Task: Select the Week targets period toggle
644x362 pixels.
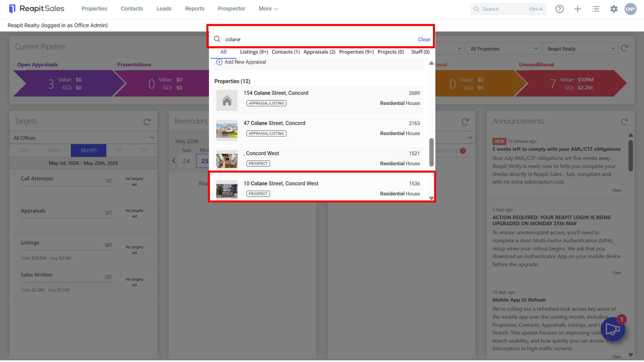Action: 54,150
